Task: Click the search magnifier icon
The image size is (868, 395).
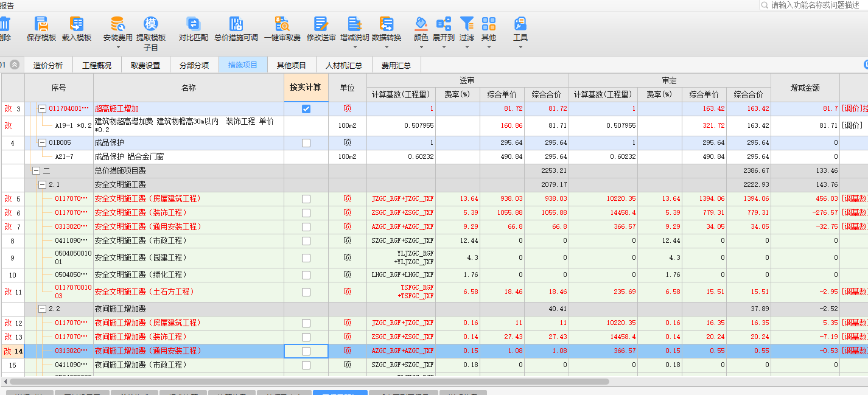Action: (x=765, y=5)
